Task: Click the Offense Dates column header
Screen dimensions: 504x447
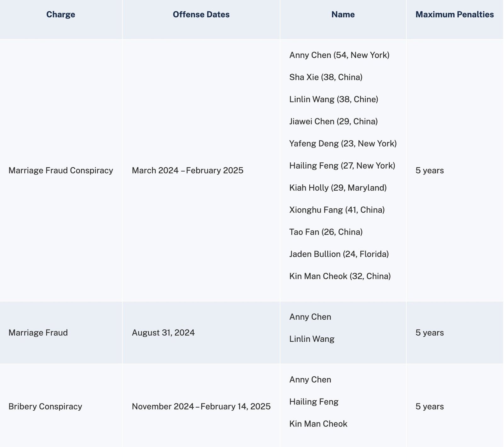Action: pos(201,14)
